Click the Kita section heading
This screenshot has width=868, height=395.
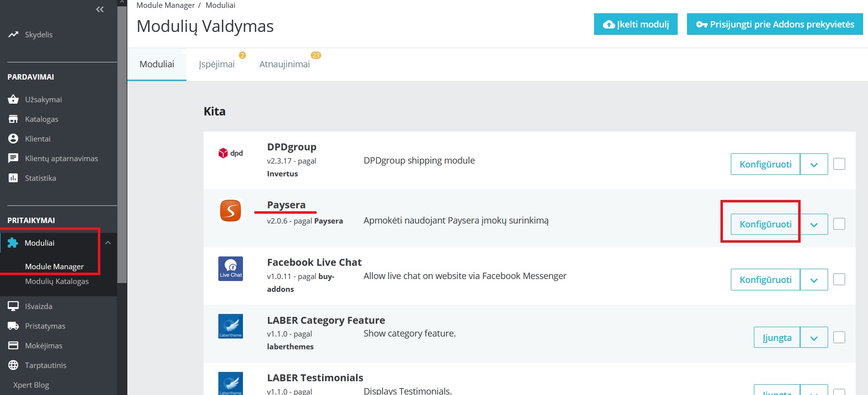coord(214,112)
